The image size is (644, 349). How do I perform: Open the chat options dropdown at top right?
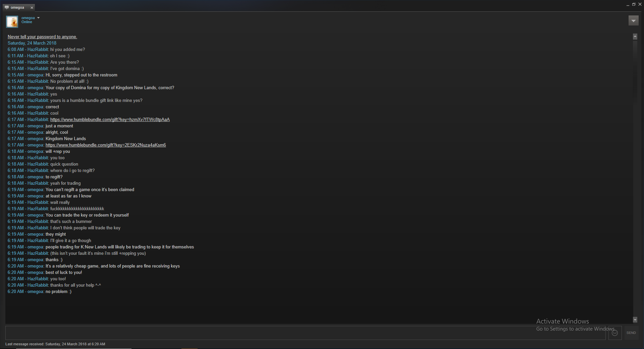(x=633, y=21)
